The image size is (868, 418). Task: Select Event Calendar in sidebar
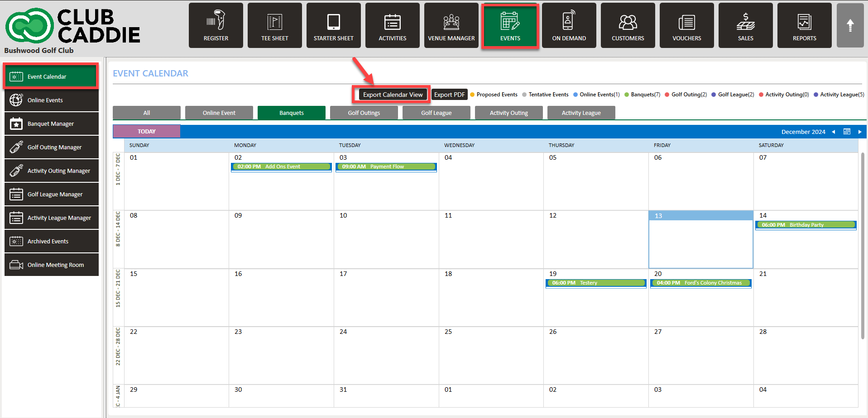(x=51, y=76)
